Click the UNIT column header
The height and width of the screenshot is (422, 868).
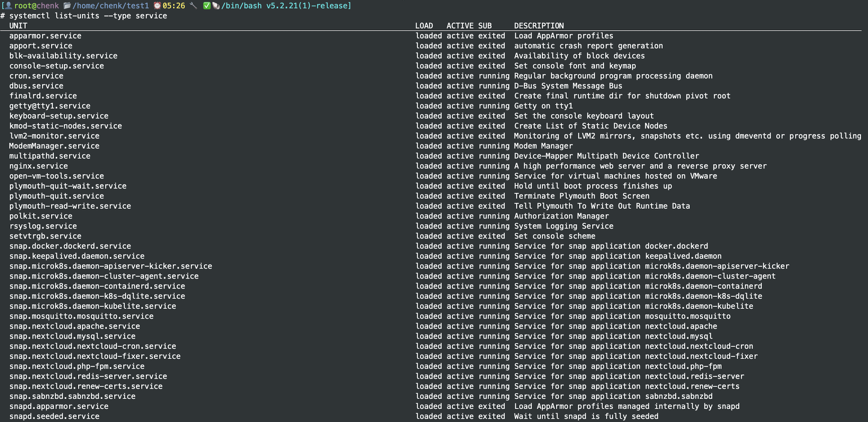18,26
